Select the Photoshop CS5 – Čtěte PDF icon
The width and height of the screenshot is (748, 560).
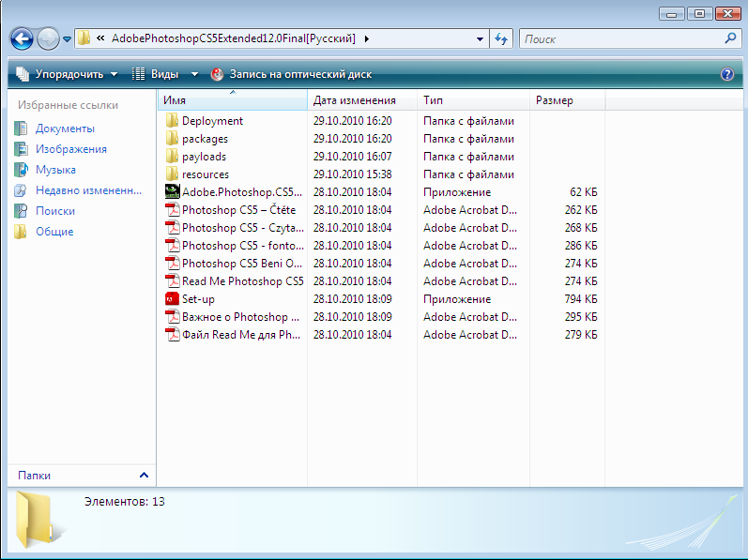(x=172, y=210)
